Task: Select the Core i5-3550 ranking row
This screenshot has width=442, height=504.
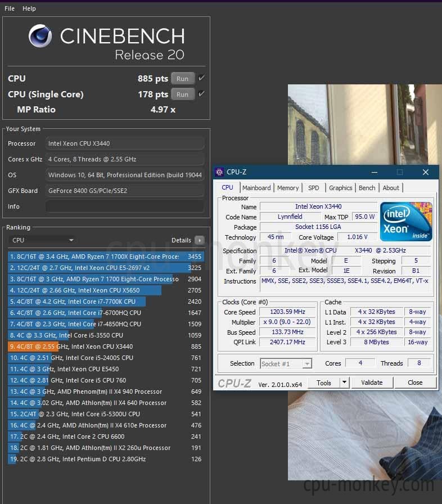Action: pos(106,335)
